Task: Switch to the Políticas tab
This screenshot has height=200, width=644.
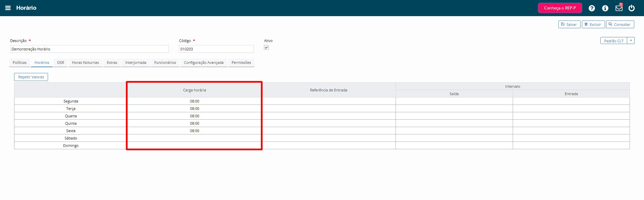Action: pos(19,63)
